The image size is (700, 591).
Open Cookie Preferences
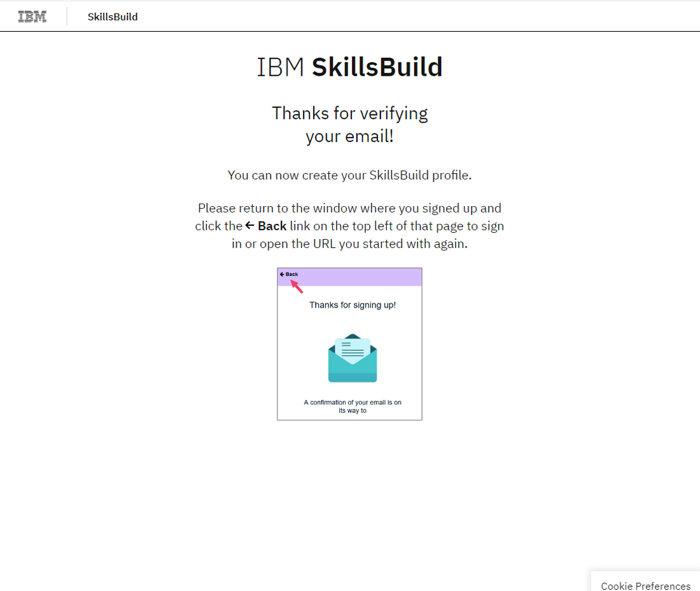click(645, 585)
